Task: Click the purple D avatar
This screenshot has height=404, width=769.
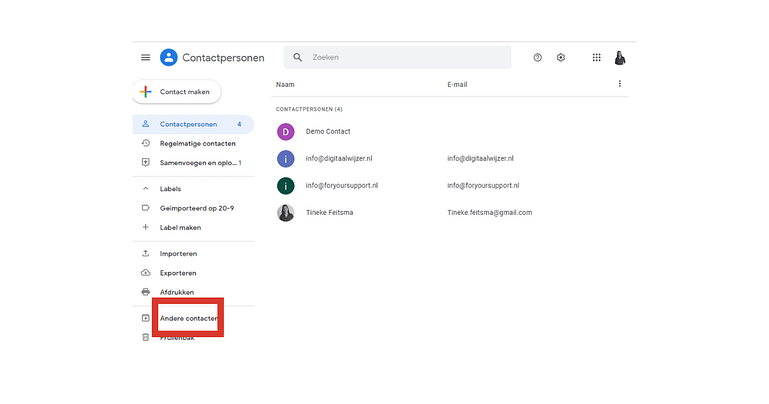Action: [285, 131]
